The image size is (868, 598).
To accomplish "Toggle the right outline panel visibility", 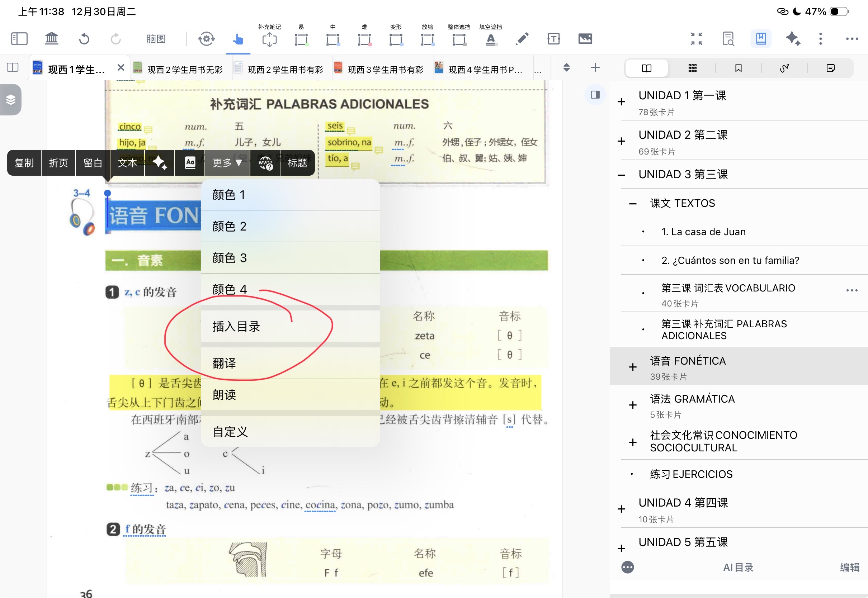I will coord(595,94).
